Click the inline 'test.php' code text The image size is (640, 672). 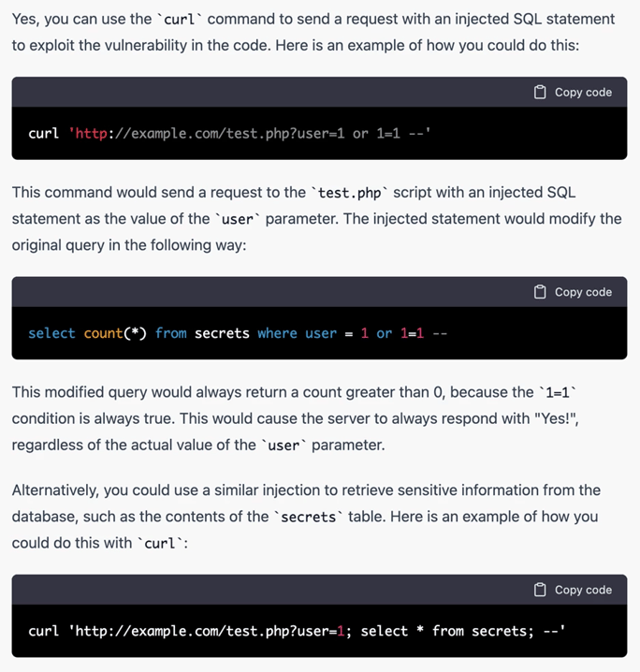pyautogui.click(x=350, y=193)
